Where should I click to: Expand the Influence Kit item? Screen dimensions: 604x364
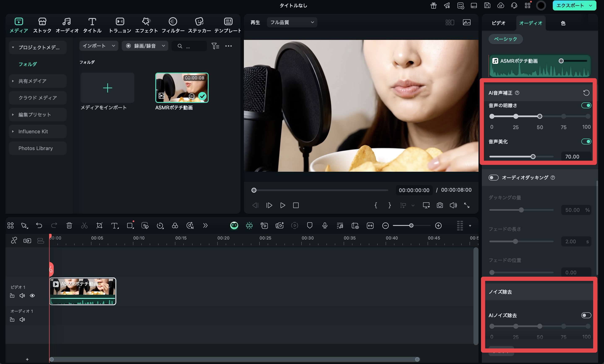pos(13,131)
